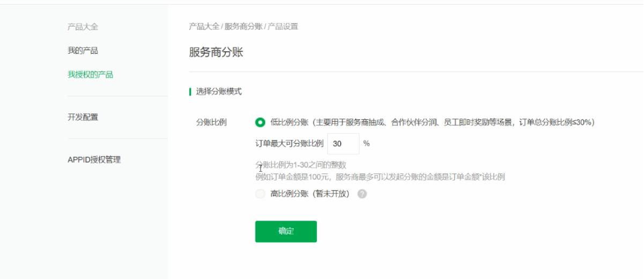Open 产品大全 in the left sidebar
The image size is (644, 279).
click(x=83, y=27)
